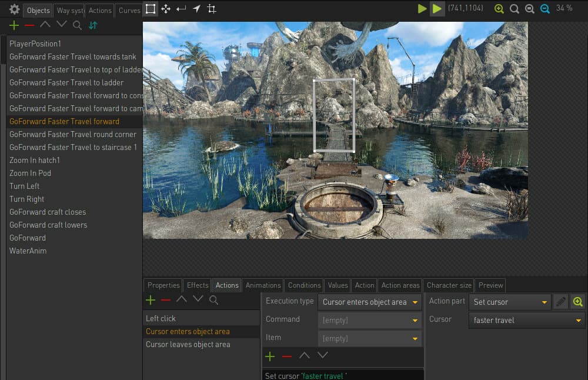The width and height of the screenshot is (588, 380).
Task: Move action part up arrow
Action: 305,355
